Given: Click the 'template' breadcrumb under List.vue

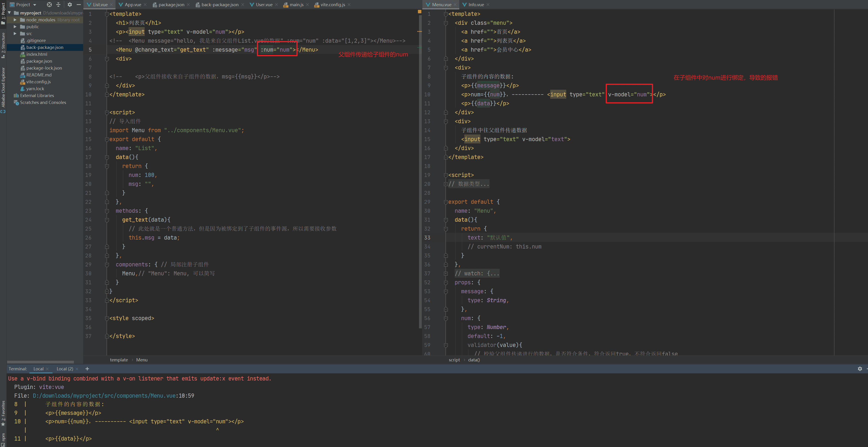Looking at the screenshot, I should tap(119, 360).
